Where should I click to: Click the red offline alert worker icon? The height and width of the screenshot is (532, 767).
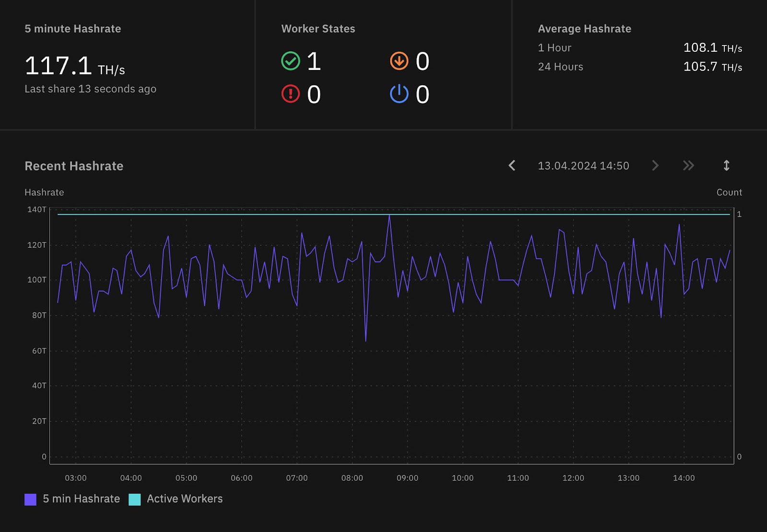(291, 94)
